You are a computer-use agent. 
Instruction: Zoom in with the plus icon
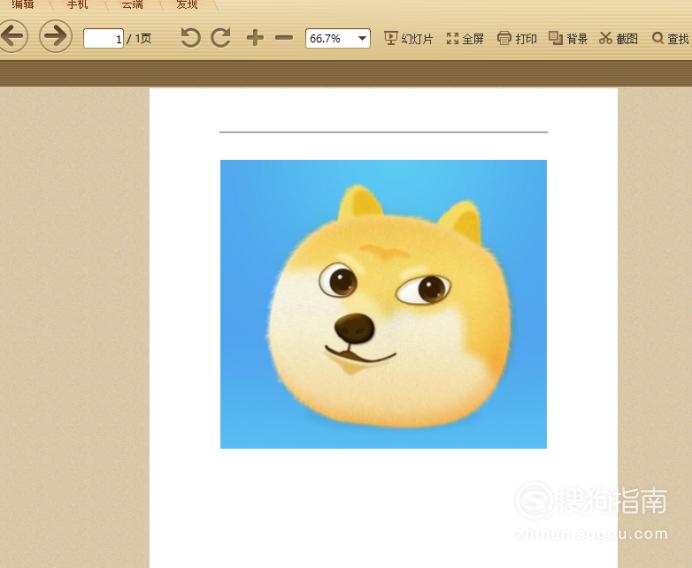coord(255,38)
